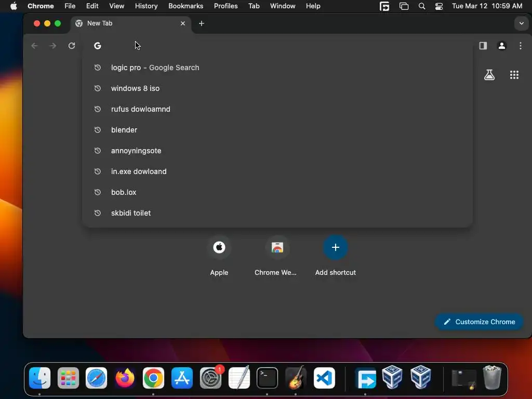The width and height of the screenshot is (532, 399).
Task: Open the Search Labs flask icon
Action: (x=489, y=75)
